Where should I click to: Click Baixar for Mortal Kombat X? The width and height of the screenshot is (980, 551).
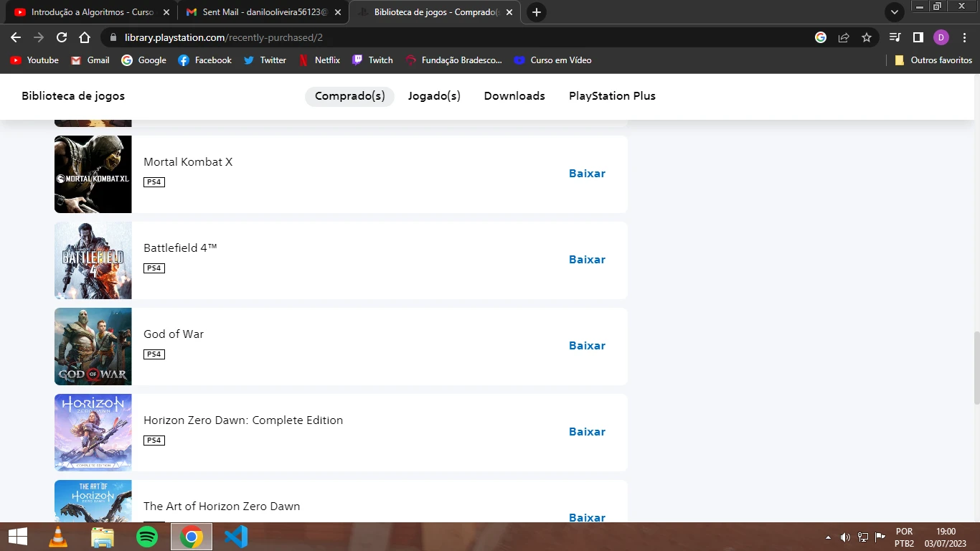pos(587,174)
